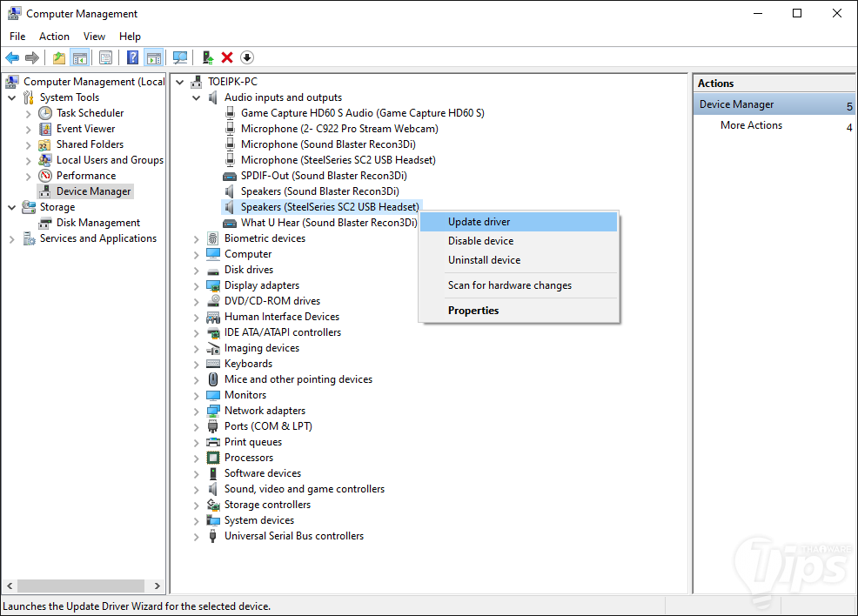Click the Forward arrow toolbar icon
The image size is (858, 616).
(x=32, y=57)
